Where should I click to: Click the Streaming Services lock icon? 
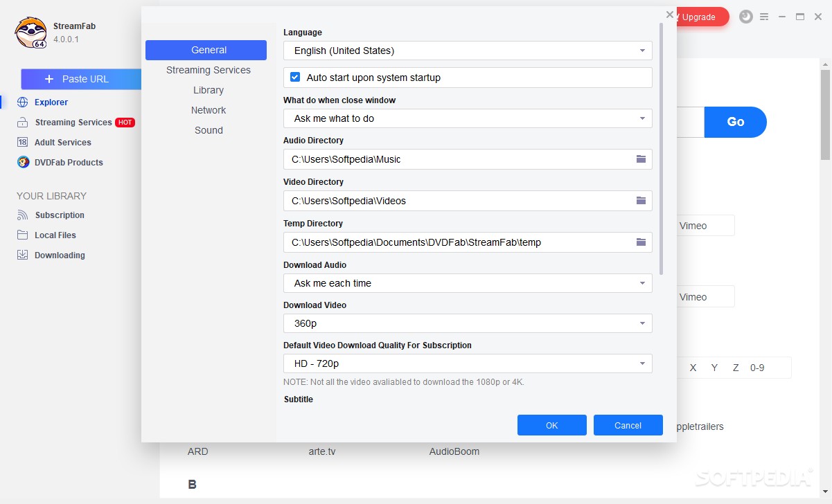[22, 123]
